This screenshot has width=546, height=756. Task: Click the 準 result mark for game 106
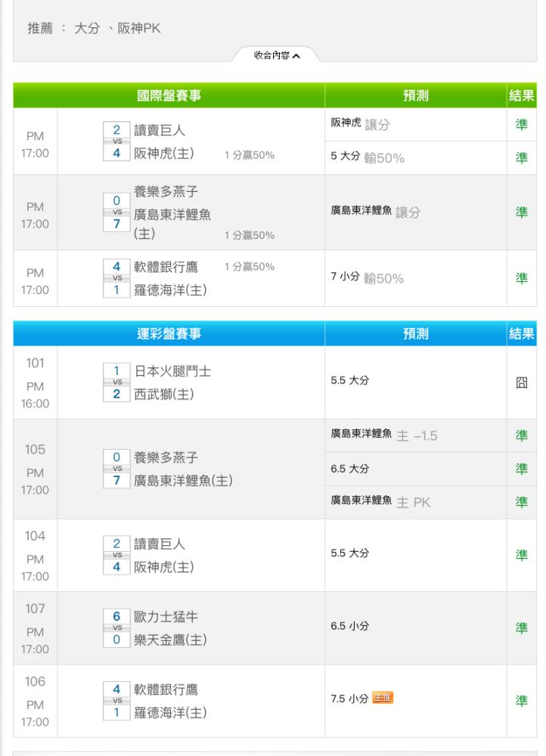click(x=521, y=701)
